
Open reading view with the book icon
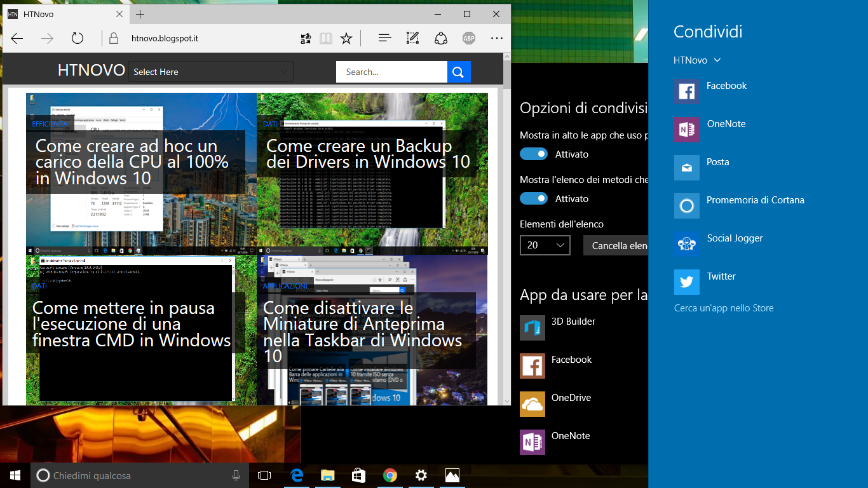click(326, 38)
